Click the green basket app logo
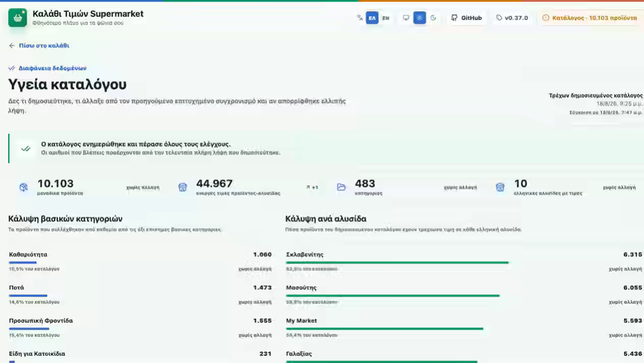Screen dimensions: 644x363 click(17, 18)
